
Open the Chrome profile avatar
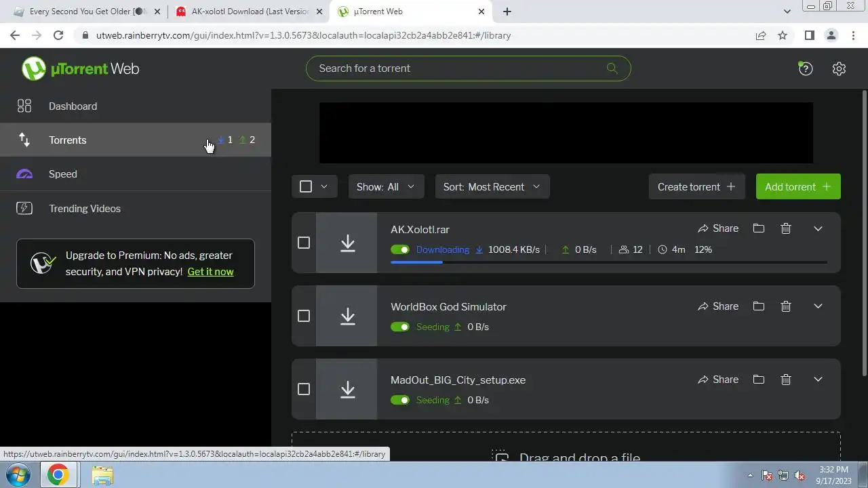point(831,35)
